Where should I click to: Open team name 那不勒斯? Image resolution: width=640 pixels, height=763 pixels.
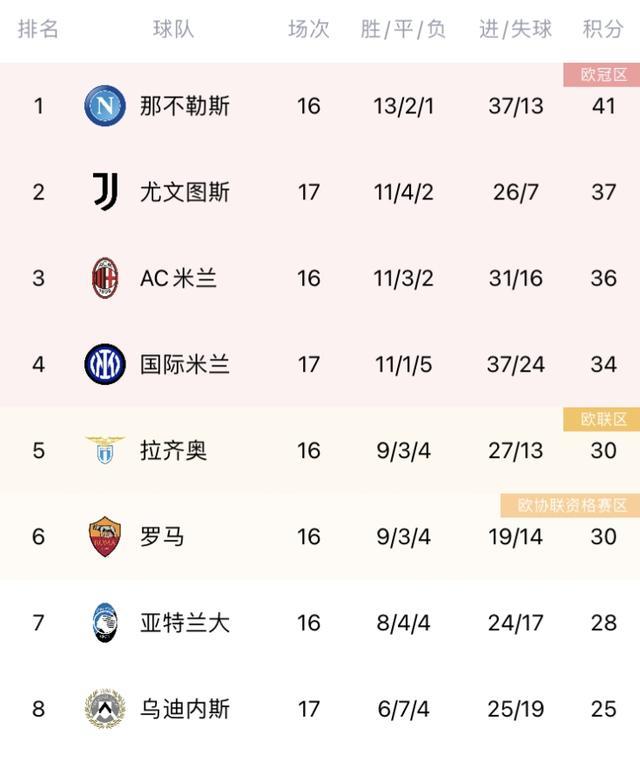184,106
